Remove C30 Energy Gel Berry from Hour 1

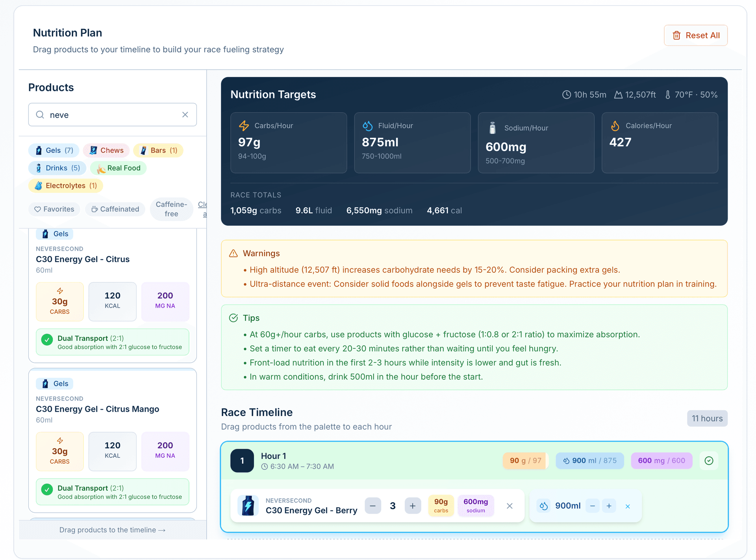(510, 506)
